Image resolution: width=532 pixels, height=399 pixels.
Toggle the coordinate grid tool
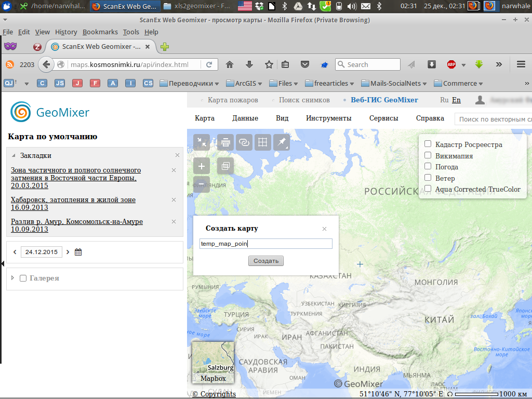point(262,142)
